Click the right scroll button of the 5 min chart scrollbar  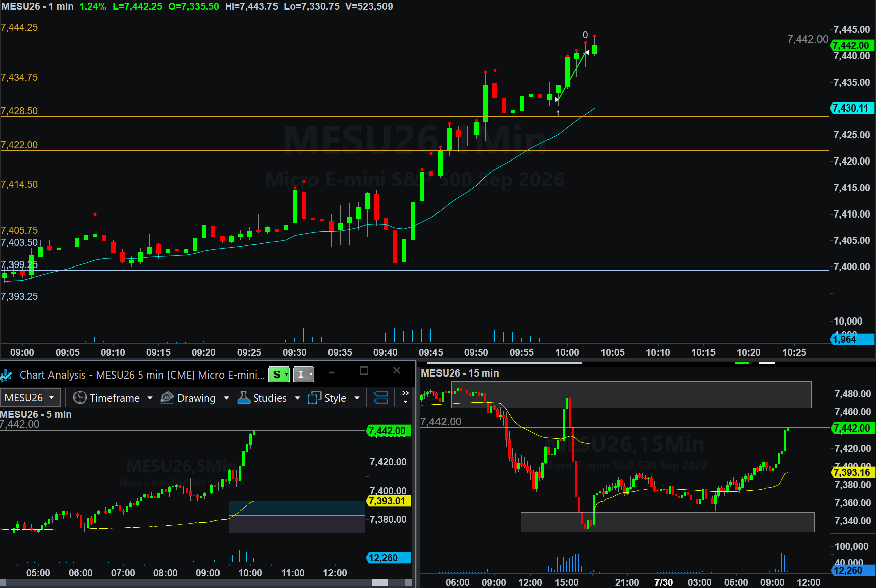click(408, 582)
